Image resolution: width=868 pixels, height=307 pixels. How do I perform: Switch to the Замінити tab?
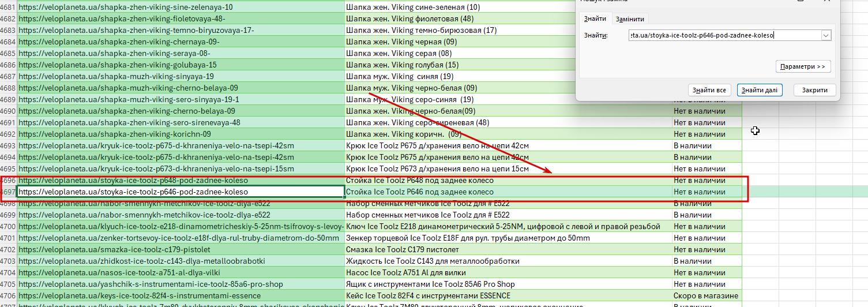630,19
